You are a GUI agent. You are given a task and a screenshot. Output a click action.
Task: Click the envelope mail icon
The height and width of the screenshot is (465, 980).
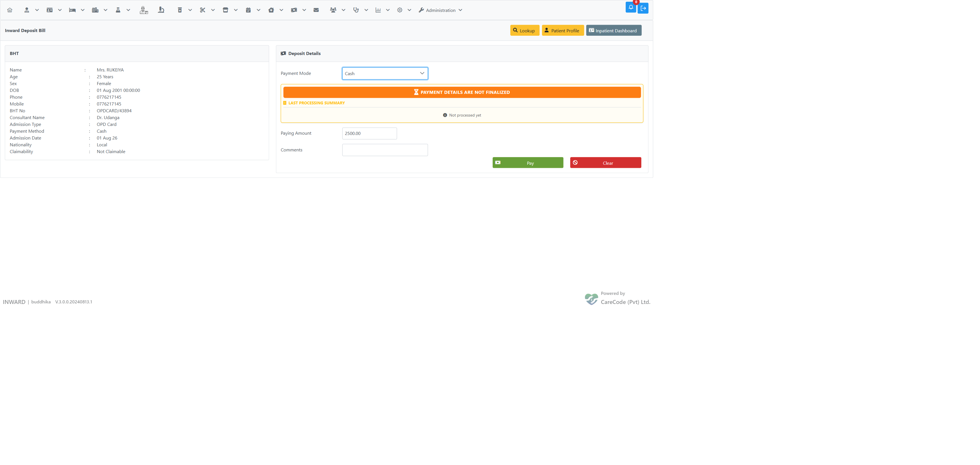[316, 10]
